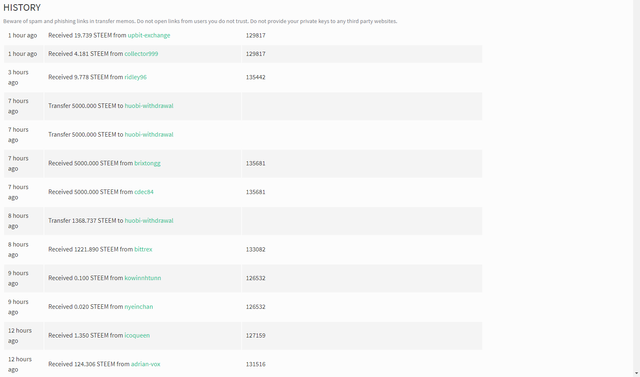The width and height of the screenshot is (640, 377).
Task: Open adrian-vox user link
Action: [x=146, y=364]
